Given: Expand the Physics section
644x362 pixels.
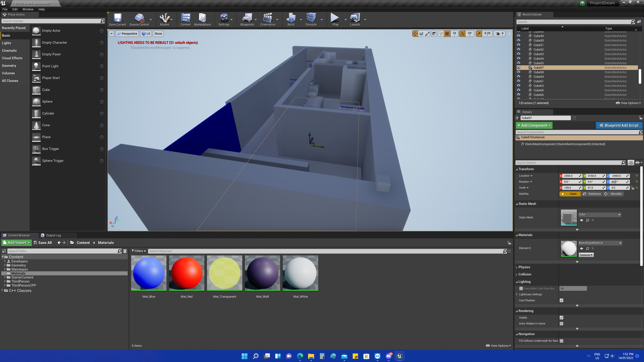Looking at the screenshot, I should pos(524,267).
